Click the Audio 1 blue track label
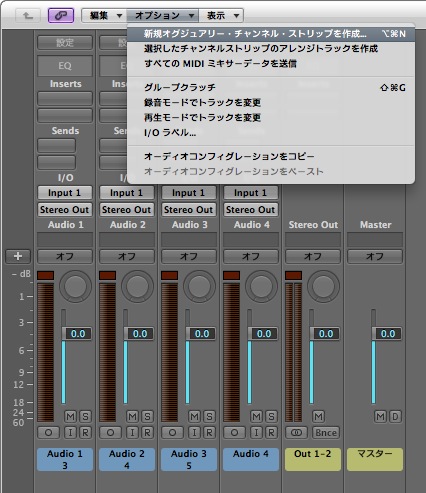426x493 pixels. tap(65, 459)
